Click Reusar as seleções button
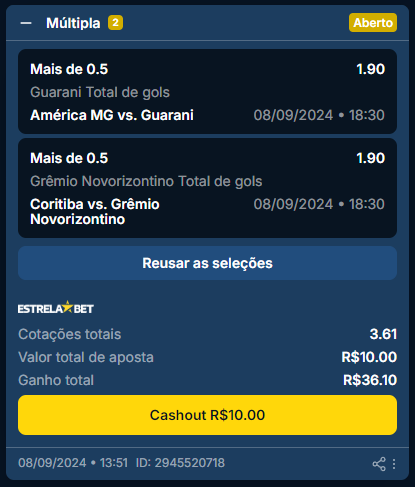The image size is (415, 487). tap(207, 263)
